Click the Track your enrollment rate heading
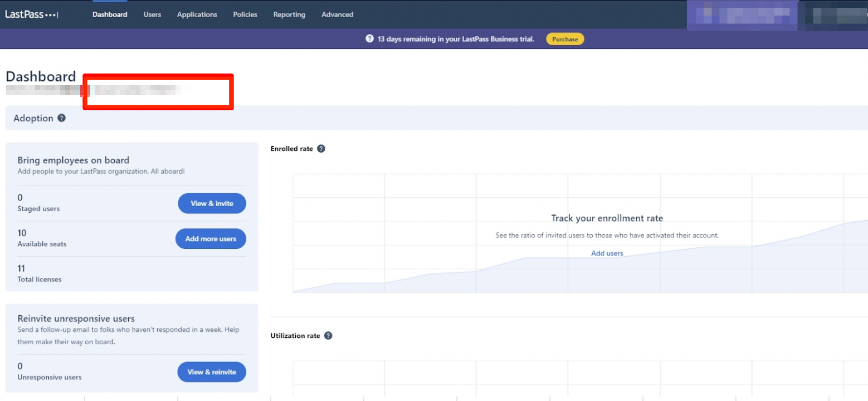The width and height of the screenshot is (868, 401). point(607,218)
